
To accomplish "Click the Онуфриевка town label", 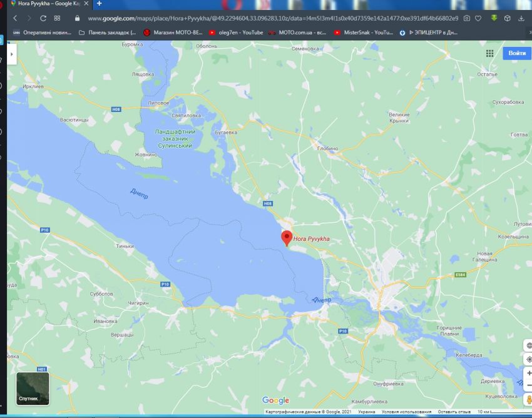I will click(388, 384).
